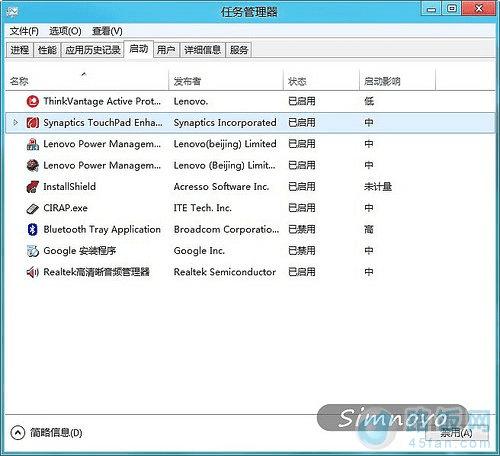Select the Google 安装程序 name
The width and height of the screenshot is (500, 456).
click(80, 251)
